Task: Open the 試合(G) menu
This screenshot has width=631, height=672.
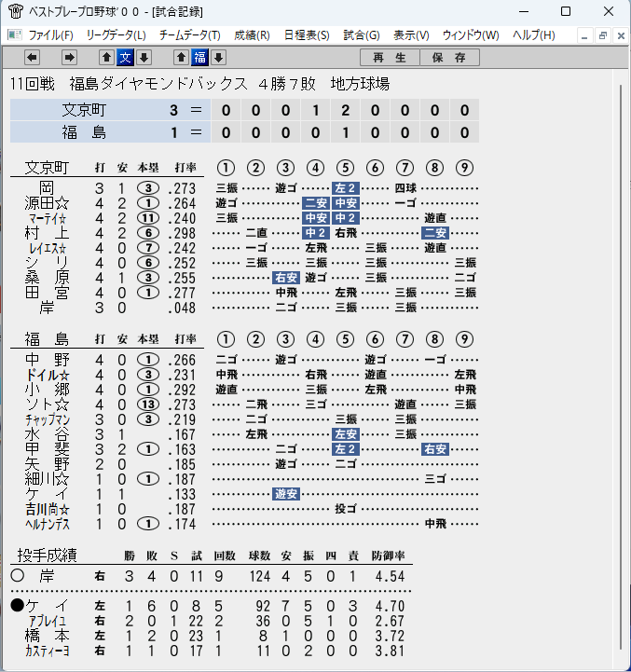Action: tap(362, 35)
